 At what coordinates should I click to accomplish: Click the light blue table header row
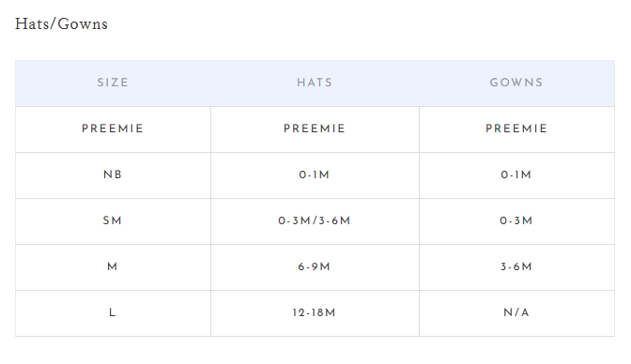point(315,83)
